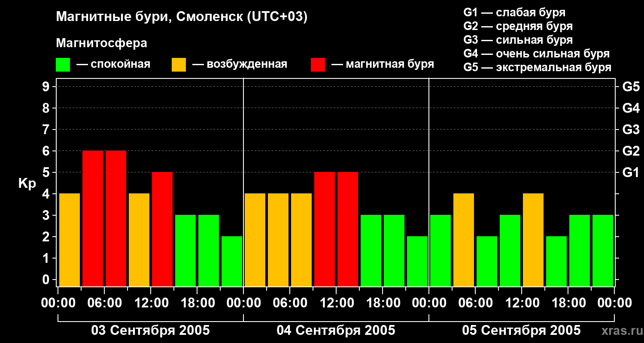Click the '18:00' time label for 03 Сентября

tap(197, 303)
